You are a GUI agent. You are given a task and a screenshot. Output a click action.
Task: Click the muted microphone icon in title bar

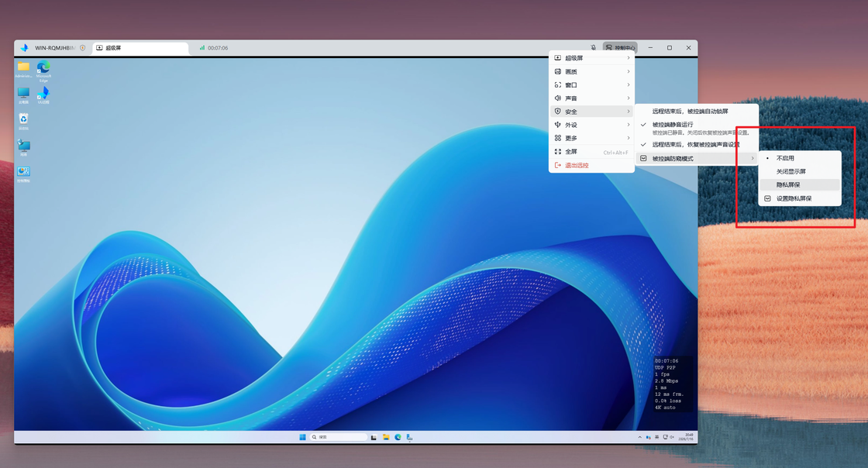(x=594, y=47)
